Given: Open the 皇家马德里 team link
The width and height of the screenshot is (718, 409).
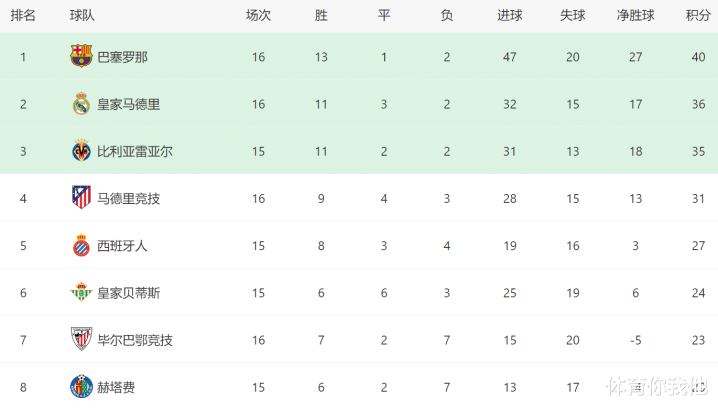Looking at the screenshot, I should pos(128,104).
